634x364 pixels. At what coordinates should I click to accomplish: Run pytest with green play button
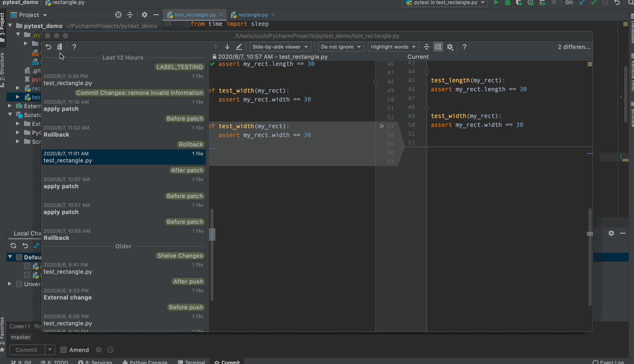coord(496,3)
